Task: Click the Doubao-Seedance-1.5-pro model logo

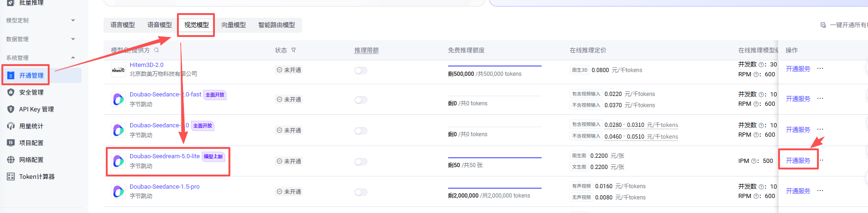Action: pos(118,191)
